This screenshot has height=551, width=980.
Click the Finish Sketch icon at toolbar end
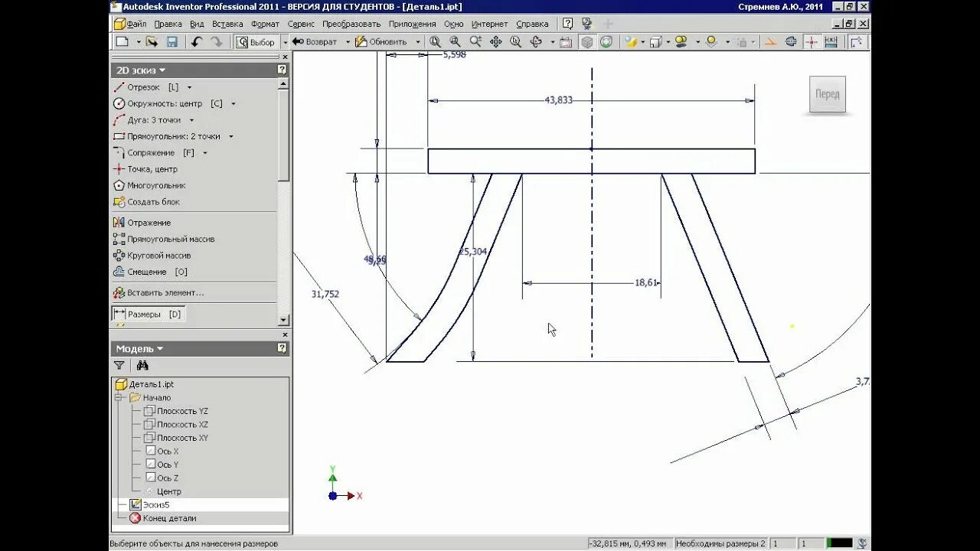(x=856, y=41)
